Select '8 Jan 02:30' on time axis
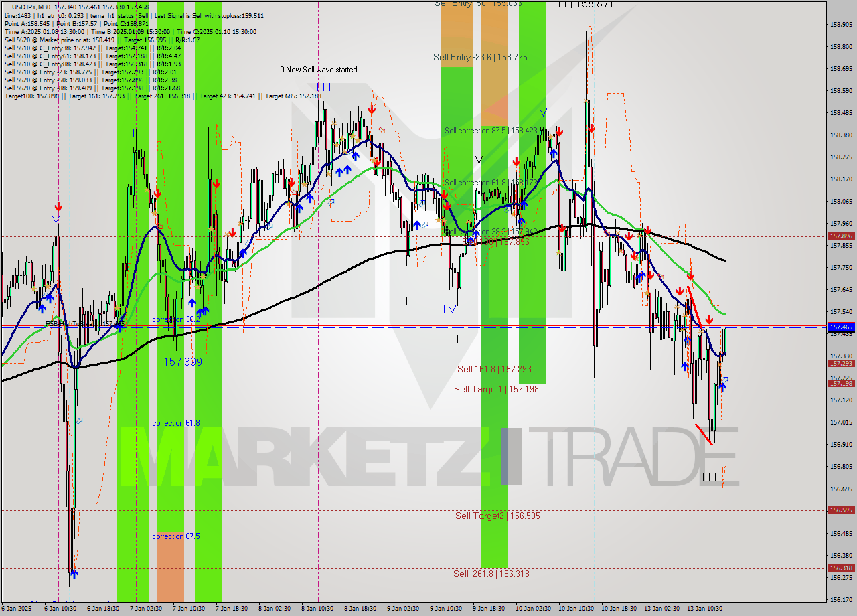The height and width of the screenshot is (616, 857). [274, 609]
